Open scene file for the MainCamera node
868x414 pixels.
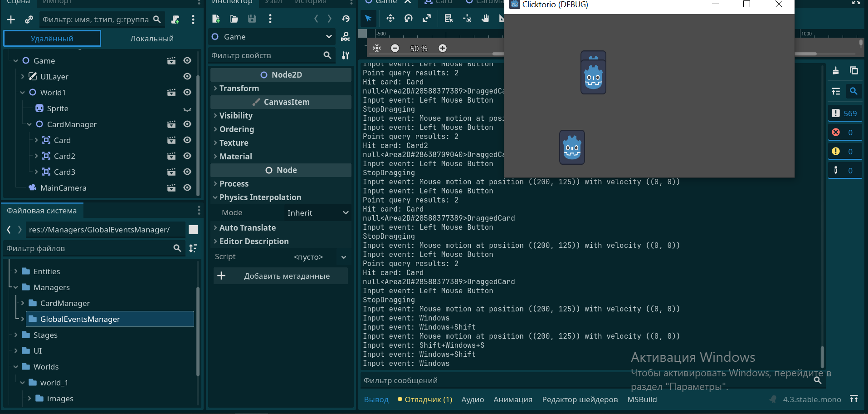[x=171, y=188]
